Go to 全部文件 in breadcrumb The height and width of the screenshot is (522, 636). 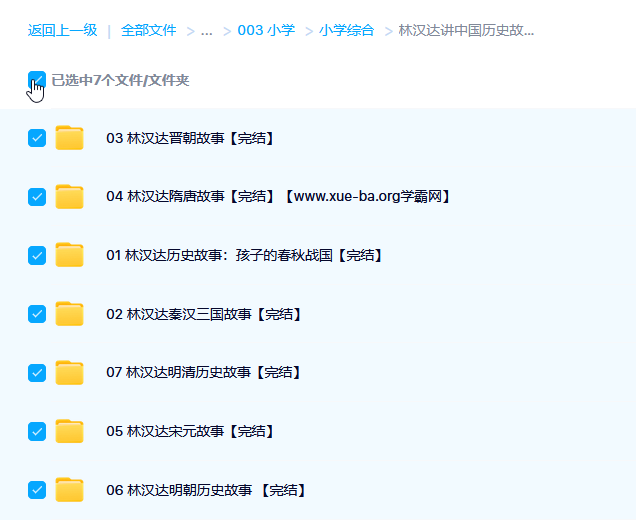click(x=148, y=30)
